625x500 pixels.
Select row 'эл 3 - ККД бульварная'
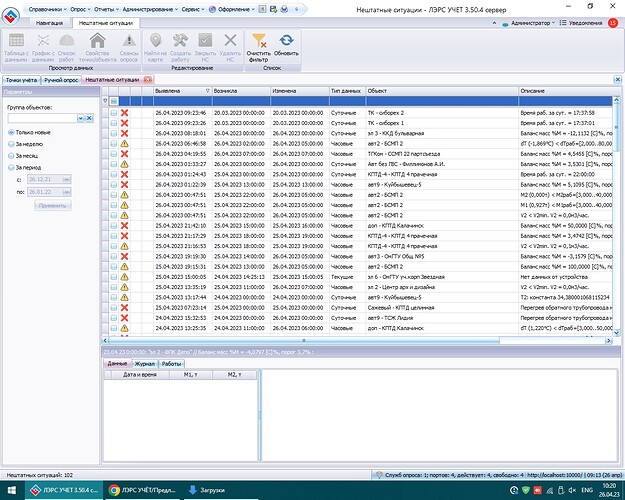click(357, 133)
